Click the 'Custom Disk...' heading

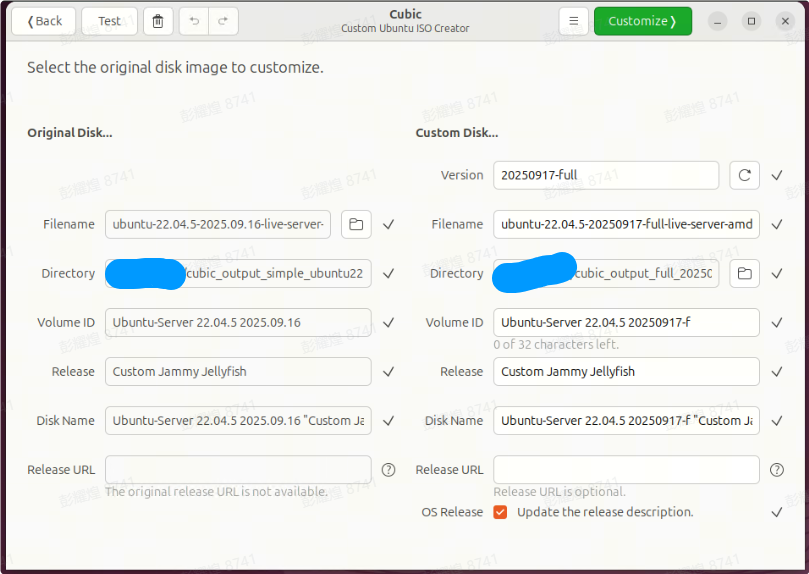pyautogui.click(x=457, y=133)
